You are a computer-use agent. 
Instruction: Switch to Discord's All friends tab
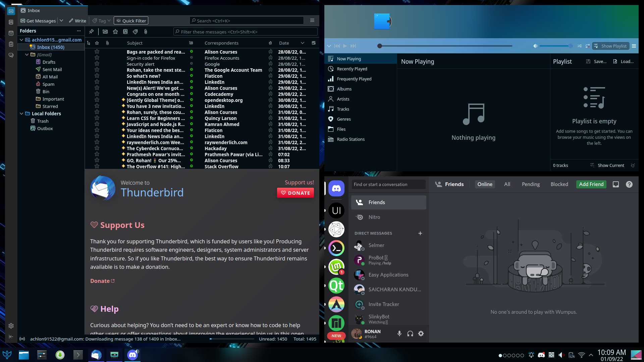(x=507, y=184)
